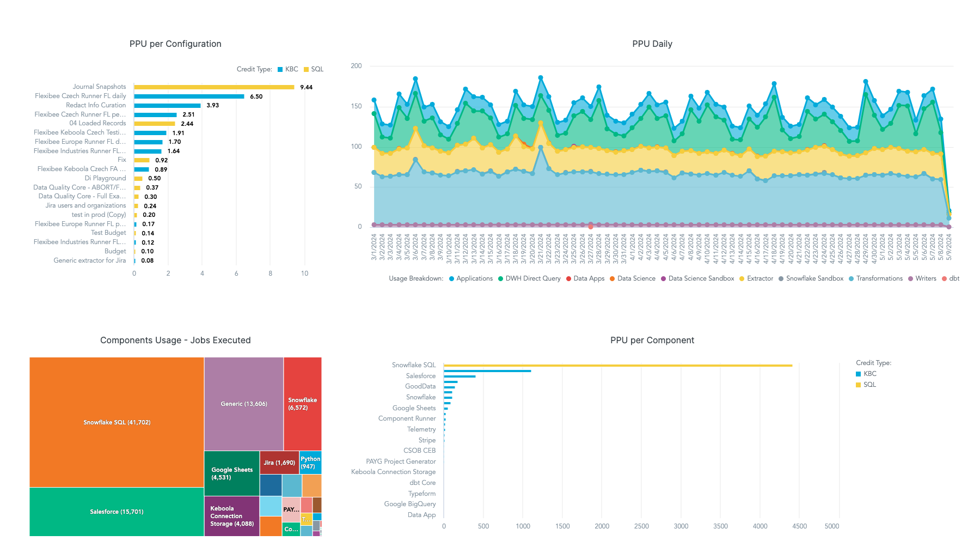Click Typeform axis label
The height and width of the screenshot is (559, 980).
(x=422, y=494)
